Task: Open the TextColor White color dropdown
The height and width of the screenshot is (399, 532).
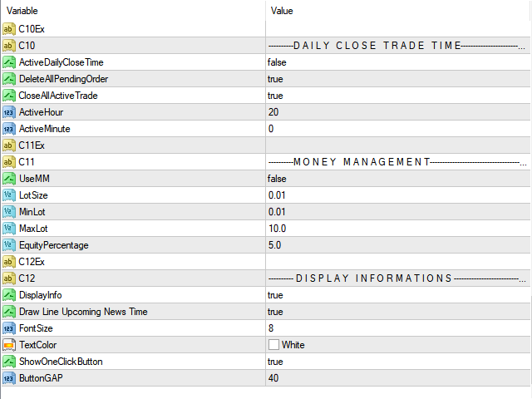Action: pyautogui.click(x=398, y=345)
